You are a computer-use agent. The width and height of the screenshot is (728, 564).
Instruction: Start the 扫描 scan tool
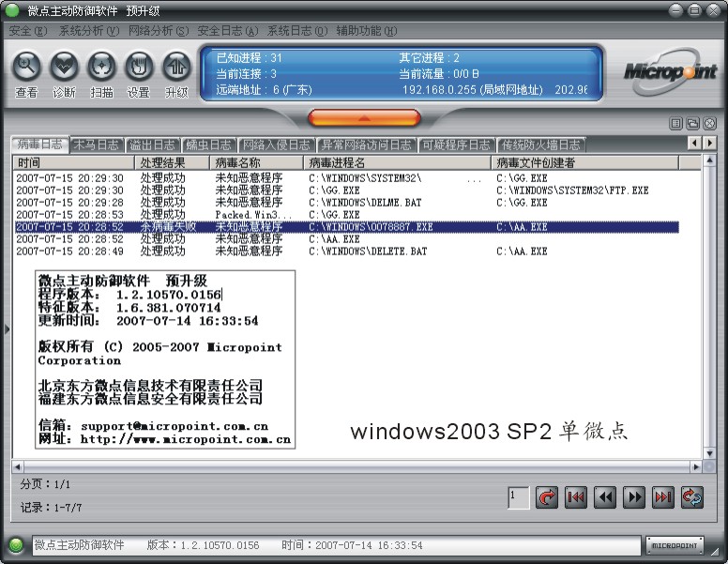point(101,66)
